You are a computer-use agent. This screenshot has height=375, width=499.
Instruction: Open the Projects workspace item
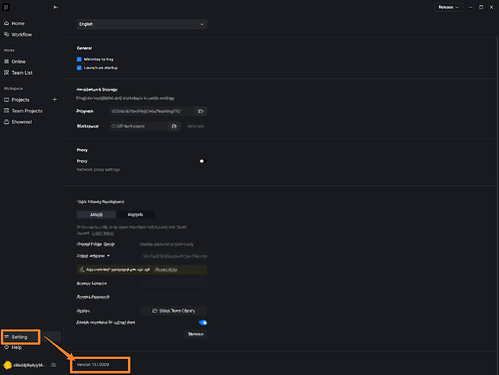[20, 100]
